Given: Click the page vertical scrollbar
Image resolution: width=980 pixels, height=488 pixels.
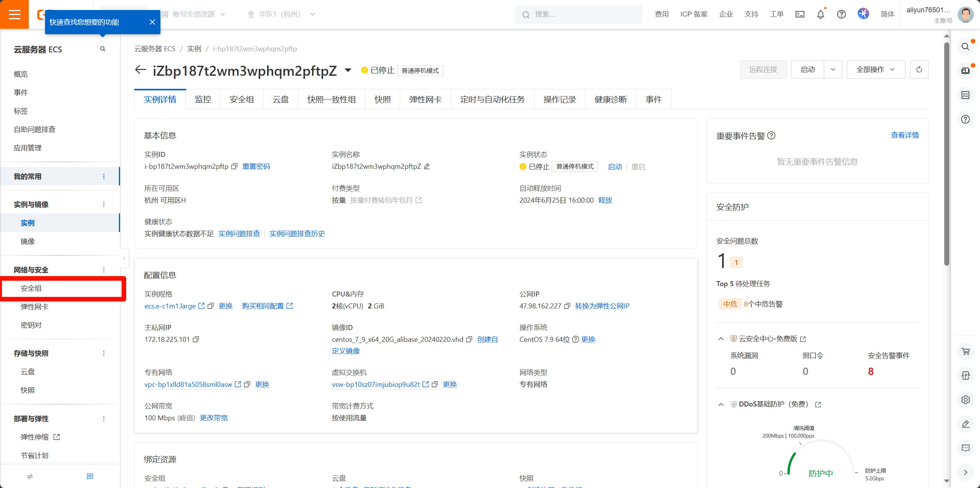Looking at the screenshot, I should coord(947,154).
